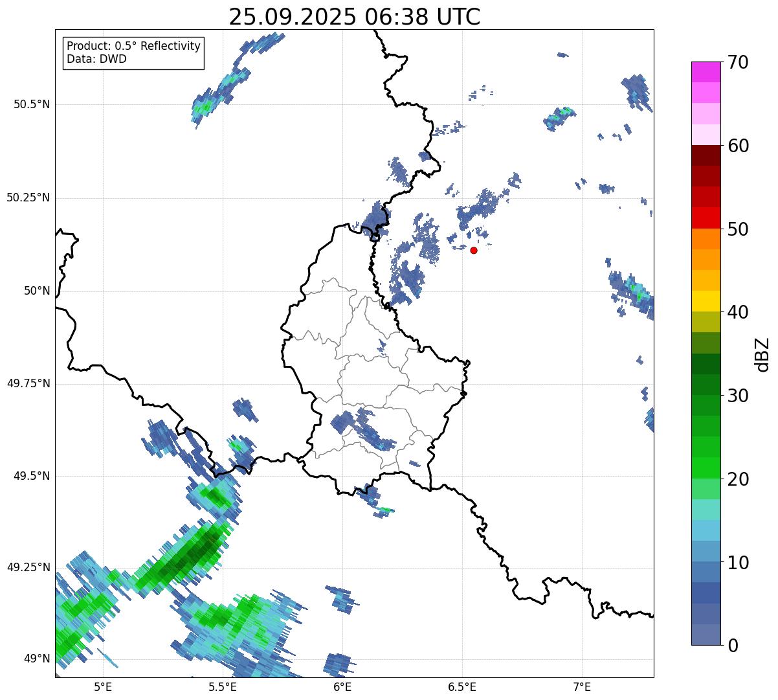The image size is (778, 700).
Task: Click the 20 tick on colorbar
Action: [x=738, y=479]
